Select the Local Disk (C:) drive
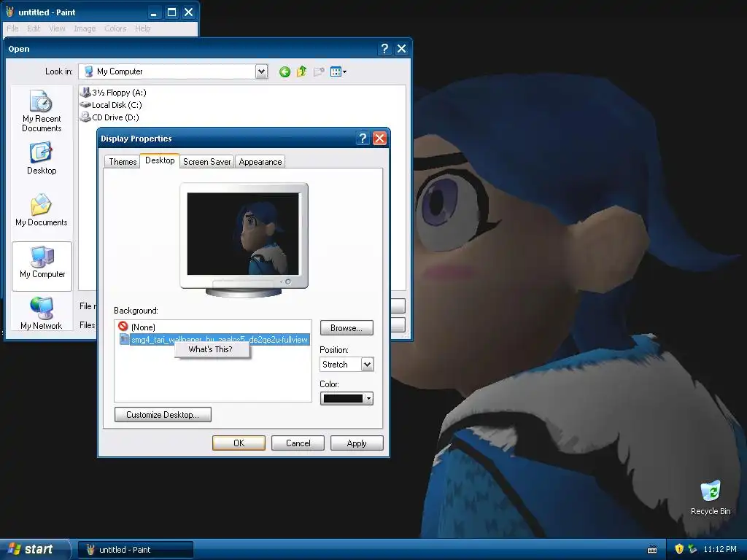747x560 pixels. point(111,105)
